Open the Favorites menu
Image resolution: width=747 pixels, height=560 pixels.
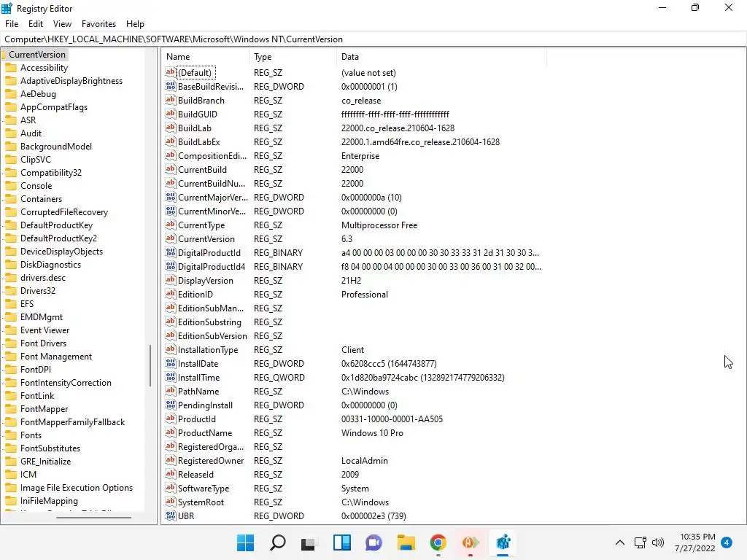(98, 24)
